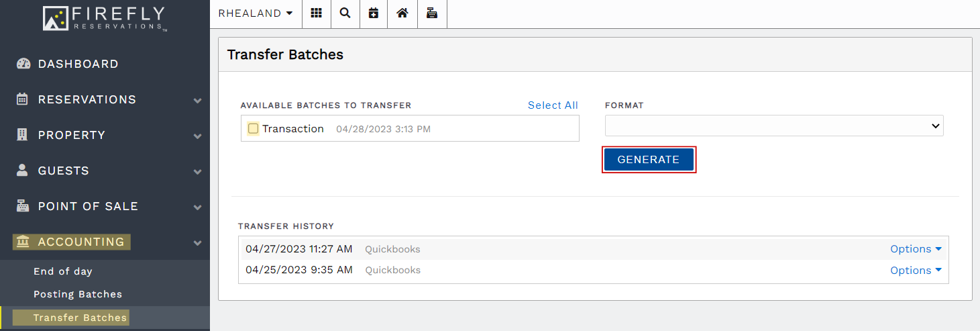Click the Select All link
The width and height of the screenshot is (980, 331).
(553, 105)
